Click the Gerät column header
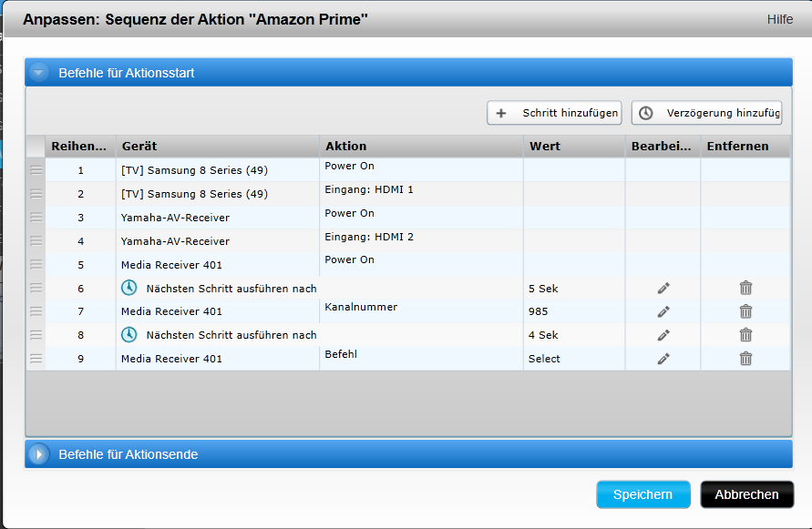The width and height of the screenshot is (812, 529). click(x=217, y=146)
